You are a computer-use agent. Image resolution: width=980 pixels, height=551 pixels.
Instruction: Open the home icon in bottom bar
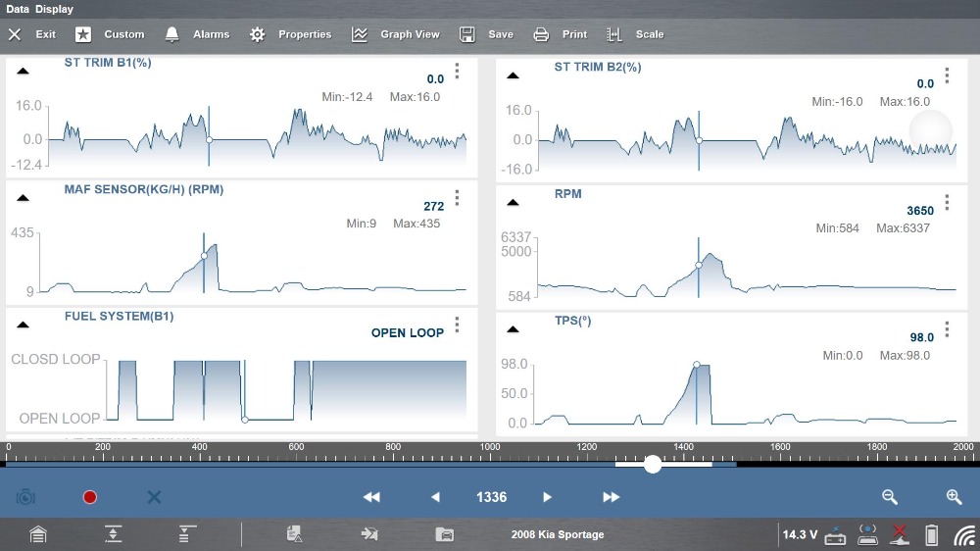point(37,534)
